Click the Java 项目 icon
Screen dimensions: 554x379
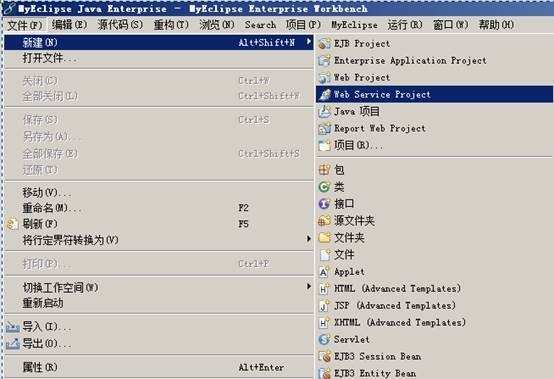324,112
